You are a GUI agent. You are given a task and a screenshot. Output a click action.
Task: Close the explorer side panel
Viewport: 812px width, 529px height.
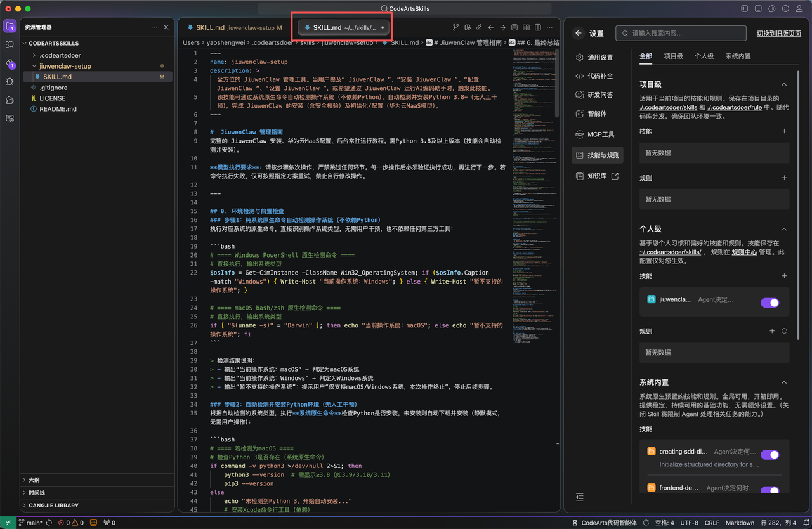(166, 27)
